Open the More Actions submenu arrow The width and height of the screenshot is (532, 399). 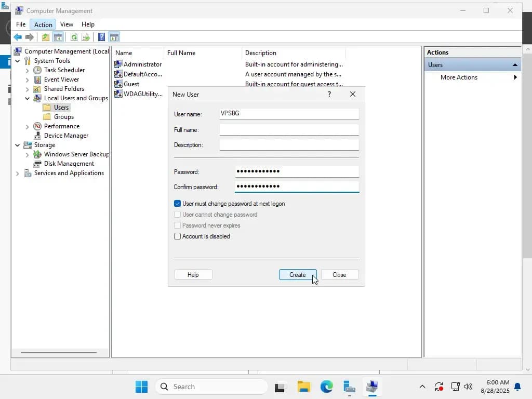tap(515, 77)
